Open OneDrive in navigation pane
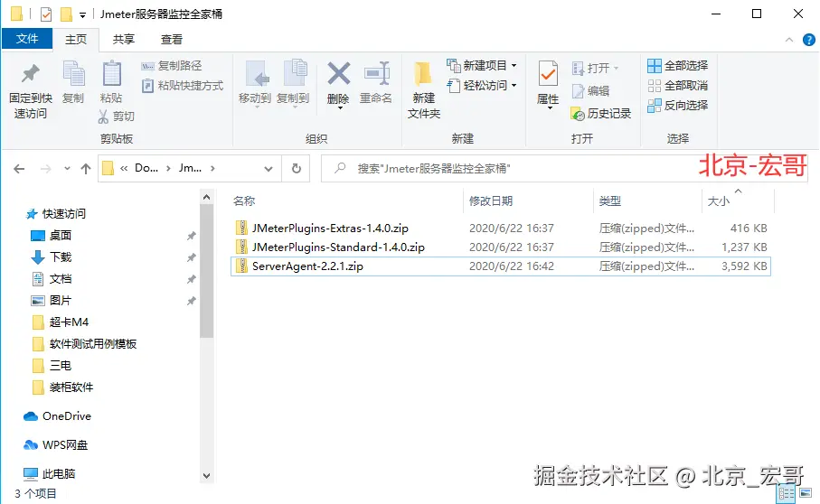The height and width of the screenshot is (504, 820). [x=66, y=416]
